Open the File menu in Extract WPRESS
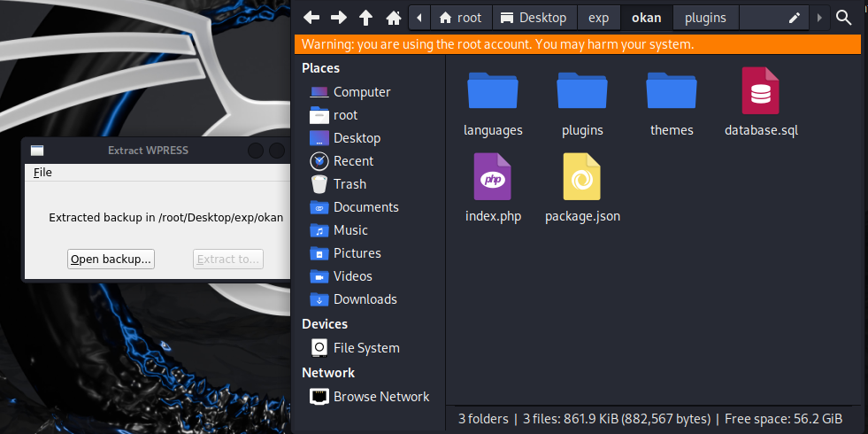Viewport: 868px width, 434px height. [42, 173]
